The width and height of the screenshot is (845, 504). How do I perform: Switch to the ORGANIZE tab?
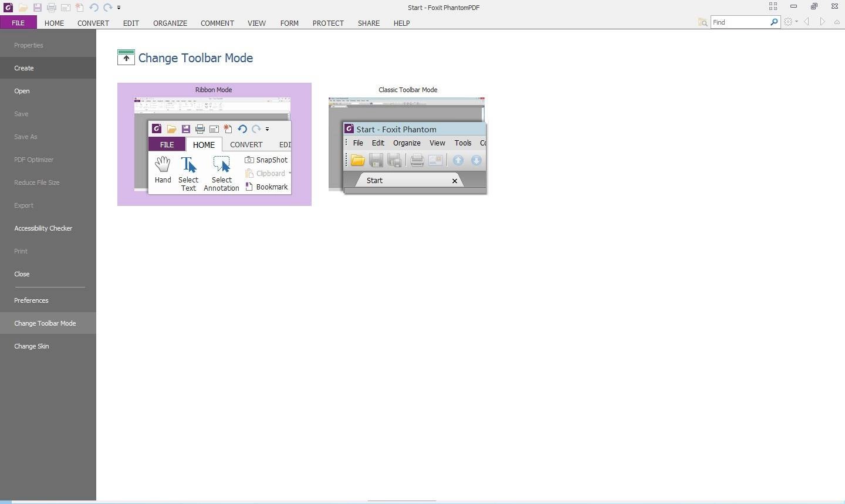[x=170, y=23]
